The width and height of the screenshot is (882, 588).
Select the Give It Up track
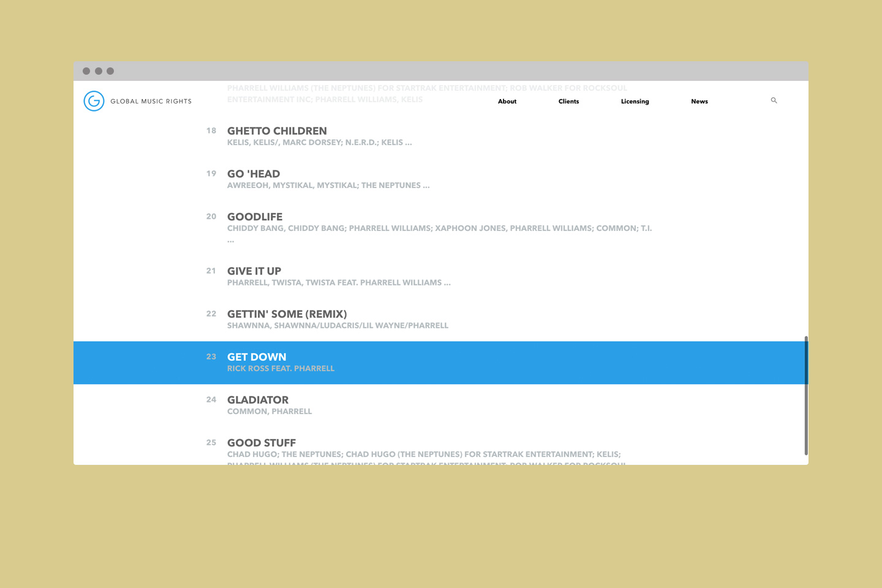coord(254,271)
